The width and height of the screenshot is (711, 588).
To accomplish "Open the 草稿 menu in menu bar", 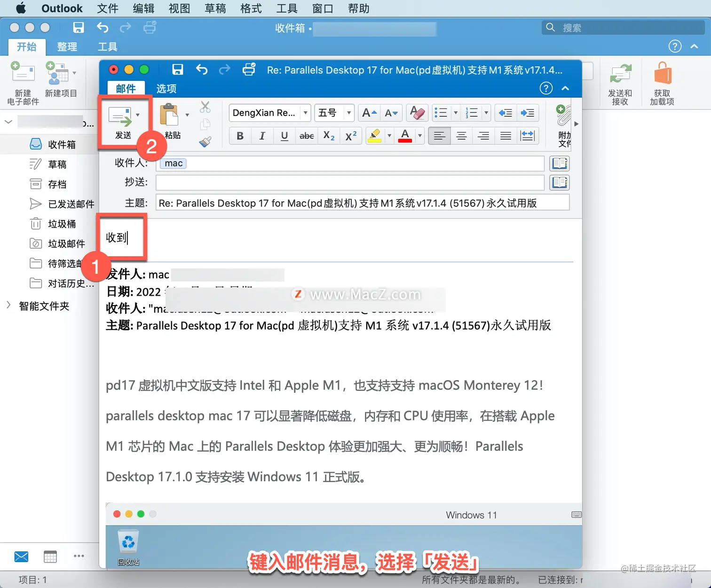I will (x=215, y=8).
